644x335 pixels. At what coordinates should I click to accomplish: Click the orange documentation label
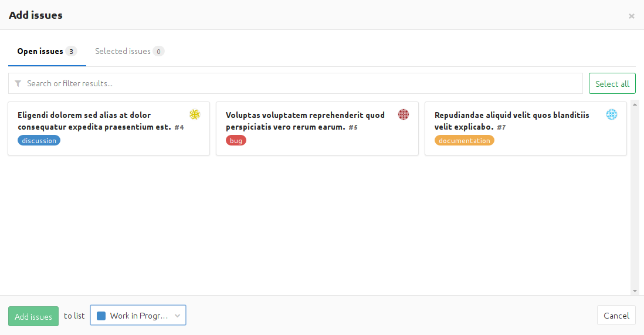(x=464, y=141)
